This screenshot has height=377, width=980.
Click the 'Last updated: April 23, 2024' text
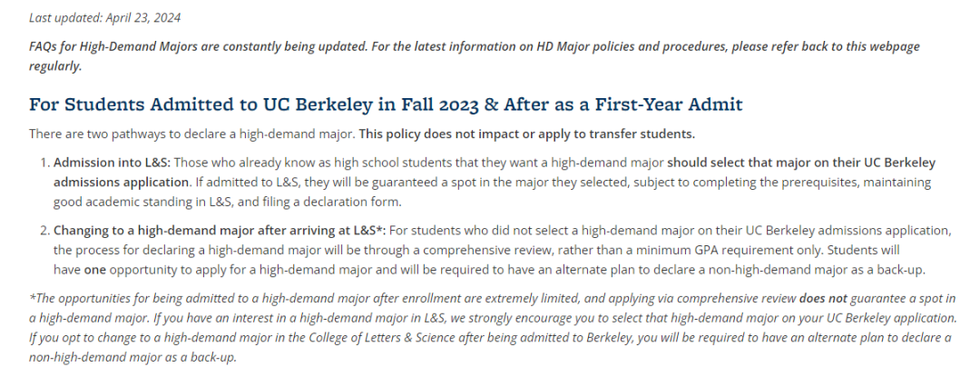click(105, 17)
